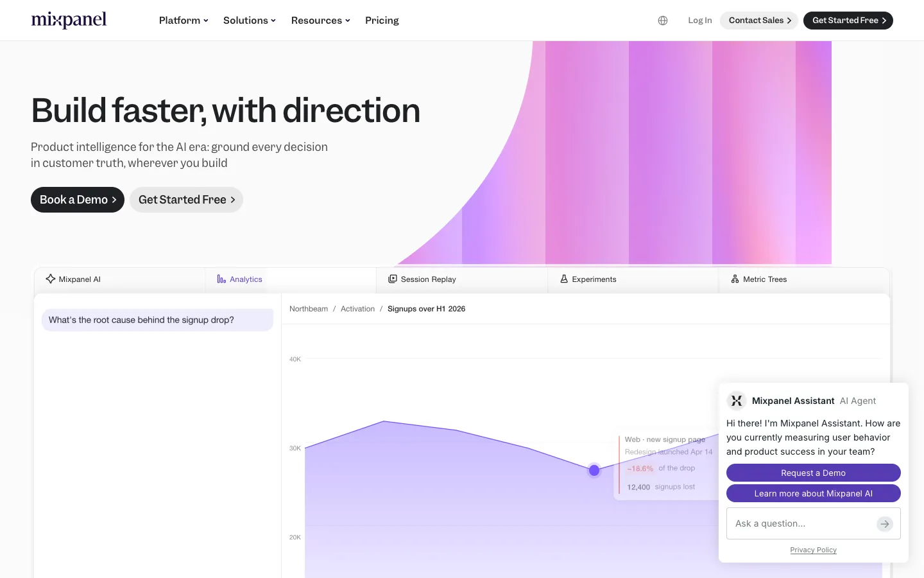Click the Mixpanel AI sparkle icon
Viewport: 924px width, 578px height.
tap(51, 279)
